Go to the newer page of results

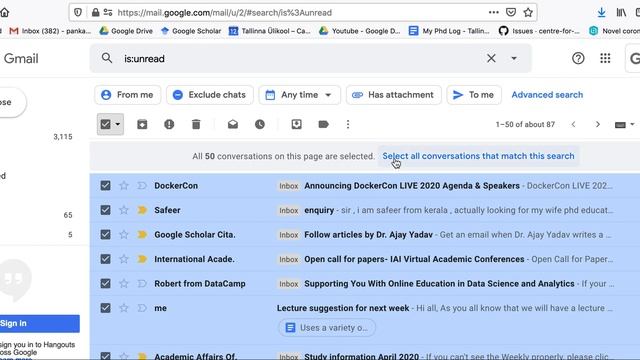[x=573, y=124]
